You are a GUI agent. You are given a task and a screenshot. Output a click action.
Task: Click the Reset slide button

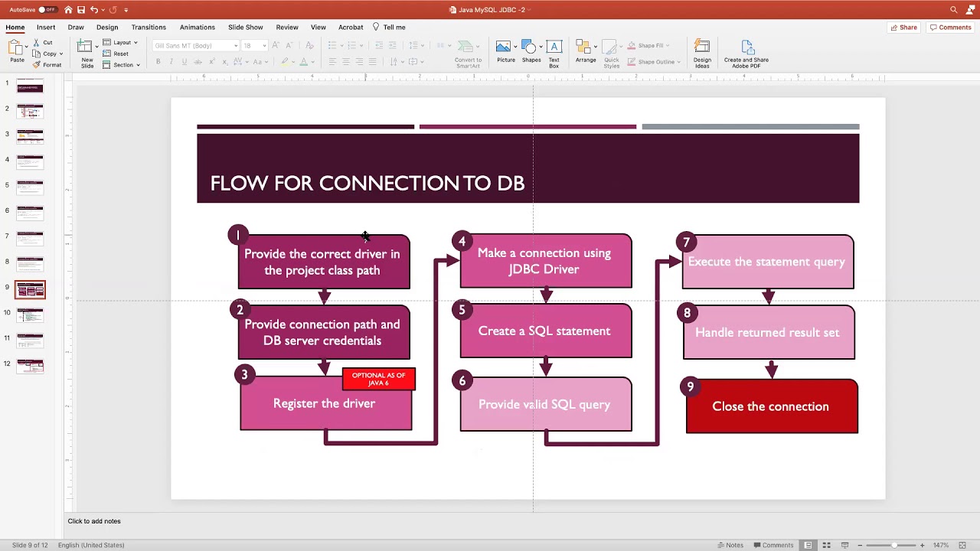[116, 54]
